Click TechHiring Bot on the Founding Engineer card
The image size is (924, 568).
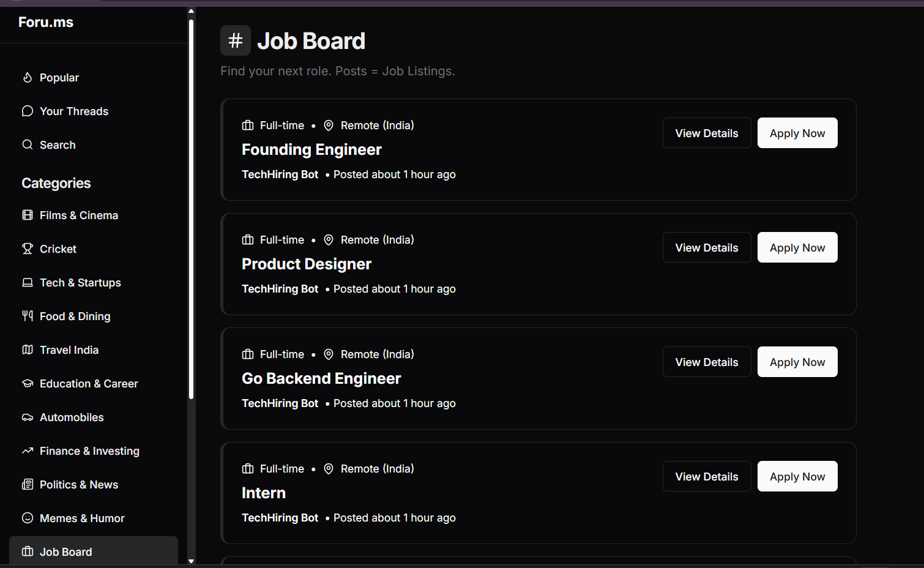(x=280, y=174)
